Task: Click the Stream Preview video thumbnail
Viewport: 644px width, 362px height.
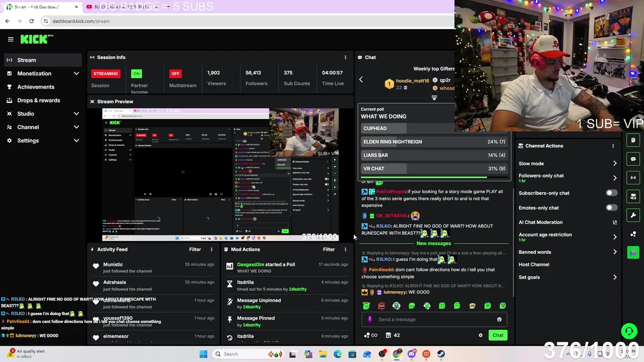Action: pyautogui.click(x=220, y=174)
